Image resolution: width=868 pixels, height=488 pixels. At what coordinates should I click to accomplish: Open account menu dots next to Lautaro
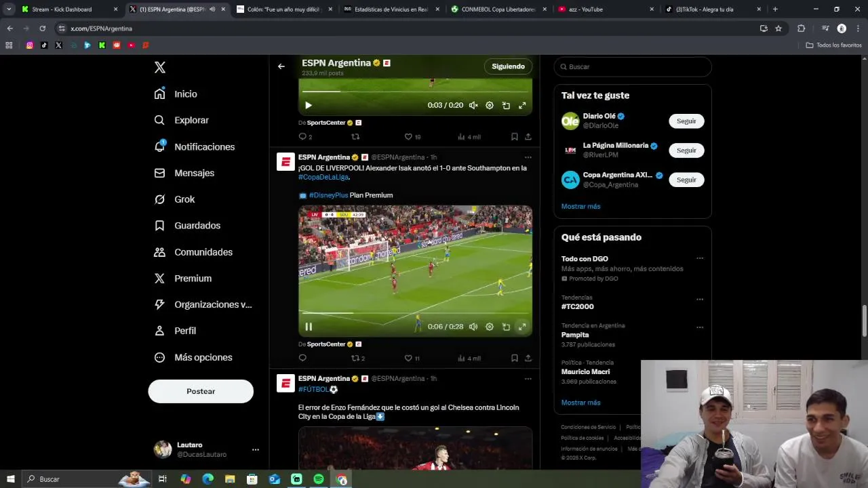(x=256, y=449)
